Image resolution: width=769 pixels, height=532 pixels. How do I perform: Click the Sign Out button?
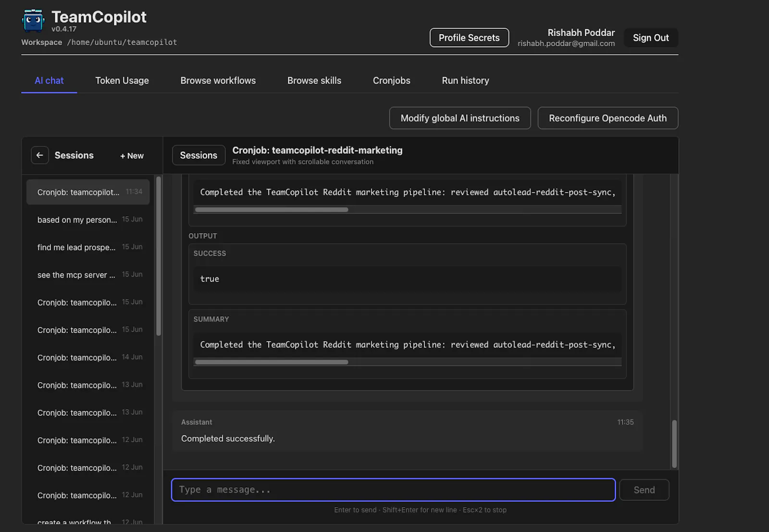coord(651,37)
